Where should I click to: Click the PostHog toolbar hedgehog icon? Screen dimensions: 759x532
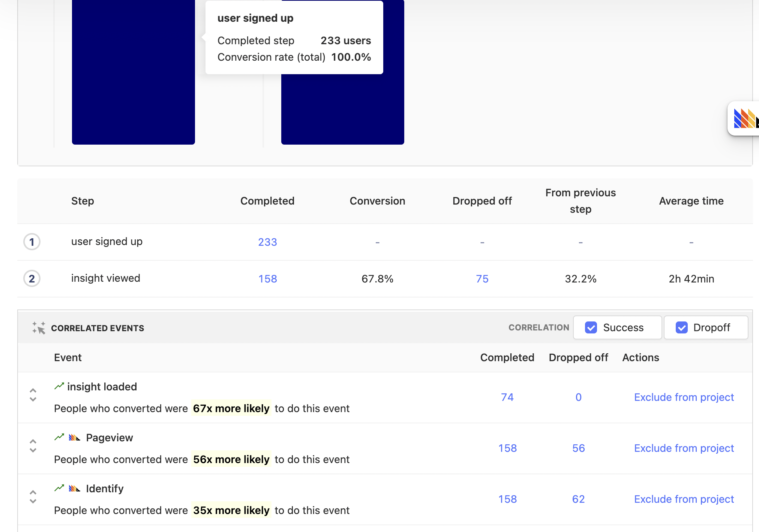point(745,118)
